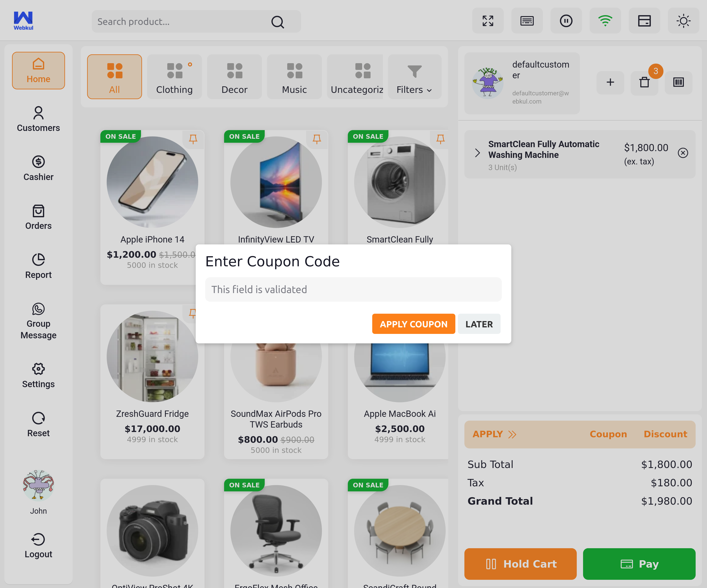Open Customers in sidebar
707x588 pixels.
[x=38, y=119]
